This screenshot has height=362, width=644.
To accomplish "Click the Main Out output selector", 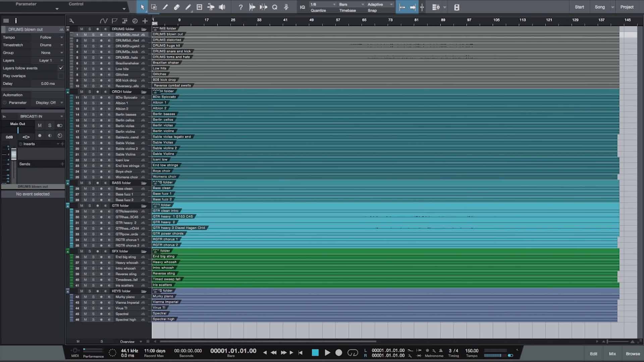I will 17,124.
